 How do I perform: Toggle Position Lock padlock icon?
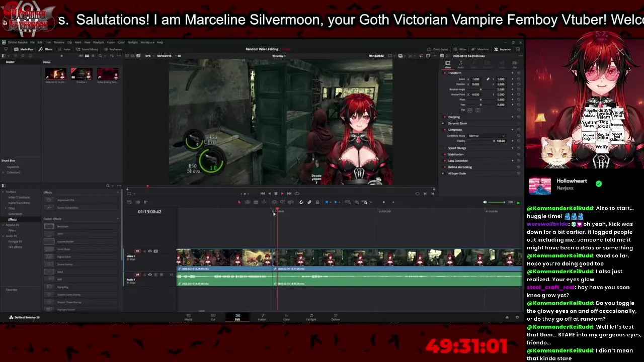(317, 202)
